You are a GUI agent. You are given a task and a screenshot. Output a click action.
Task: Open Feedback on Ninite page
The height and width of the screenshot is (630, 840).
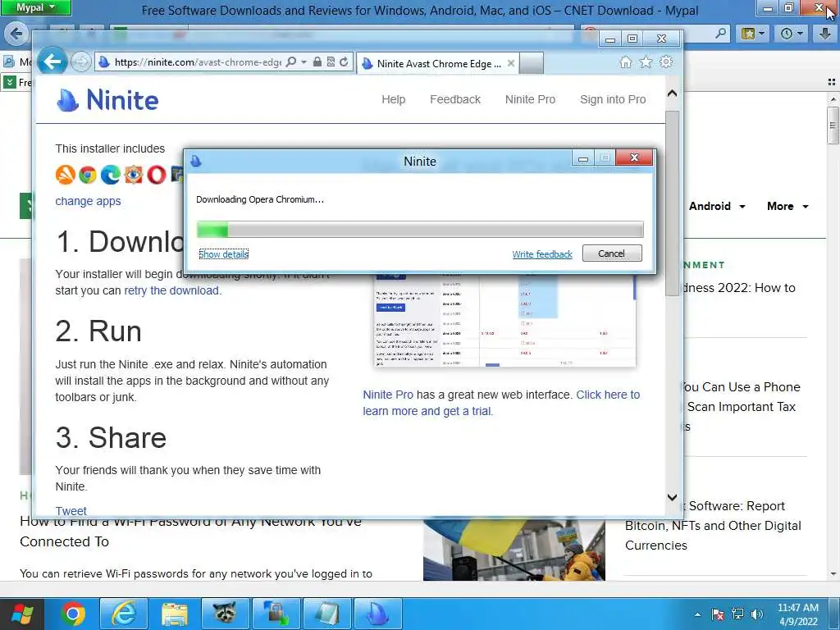point(454,99)
